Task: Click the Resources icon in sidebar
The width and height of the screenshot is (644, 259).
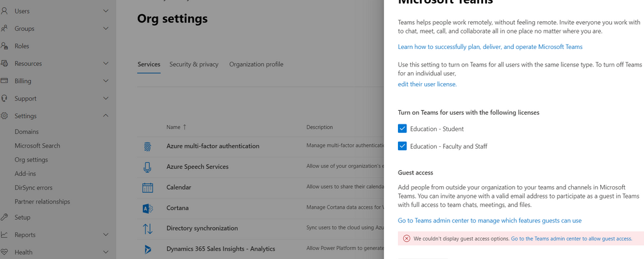Action: click(x=4, y=63)
